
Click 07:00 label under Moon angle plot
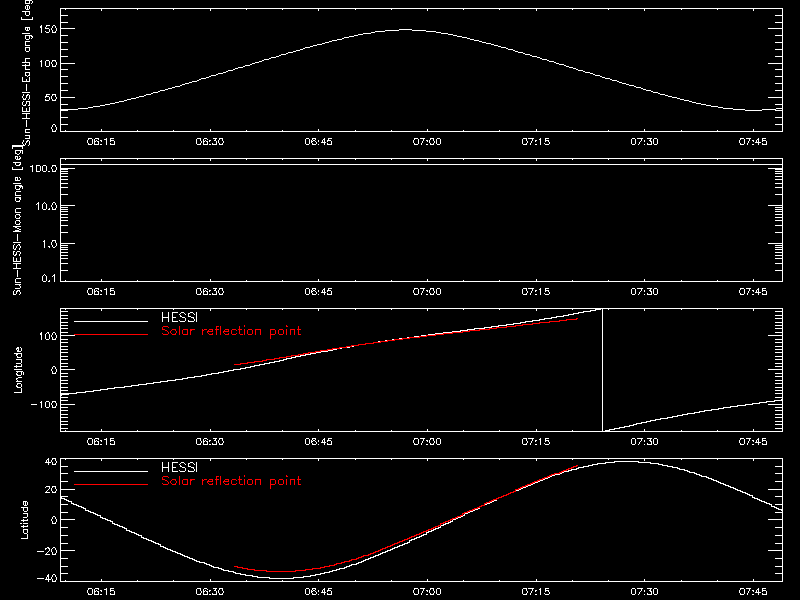(x=427, y=291)
